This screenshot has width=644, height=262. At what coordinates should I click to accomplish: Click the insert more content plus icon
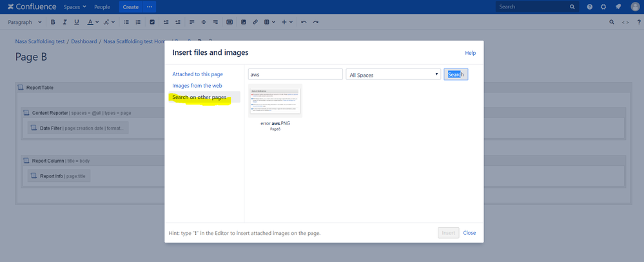(x=284, y=22)
